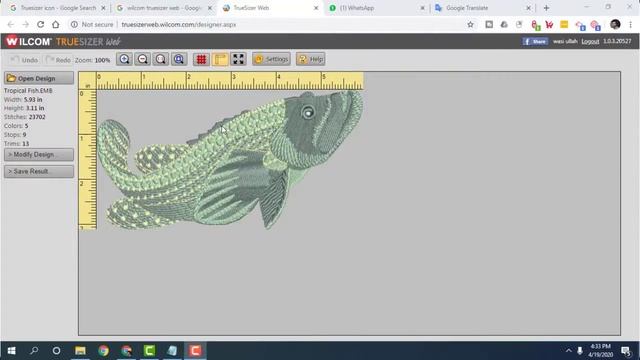Switch to the Truesizer icon Google Search tab
Screen dimensions: 640x360
[x=58, y=8]
